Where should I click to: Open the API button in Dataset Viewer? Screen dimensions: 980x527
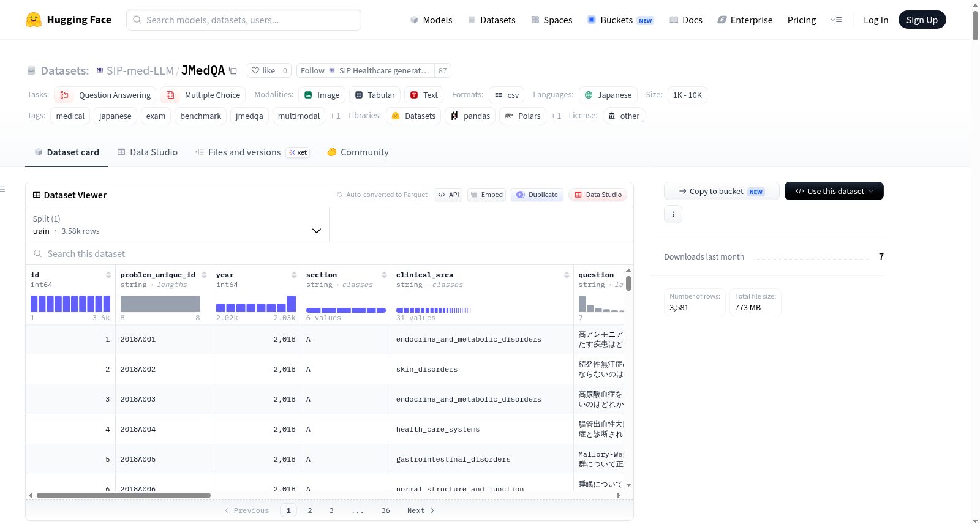[448, 195]
